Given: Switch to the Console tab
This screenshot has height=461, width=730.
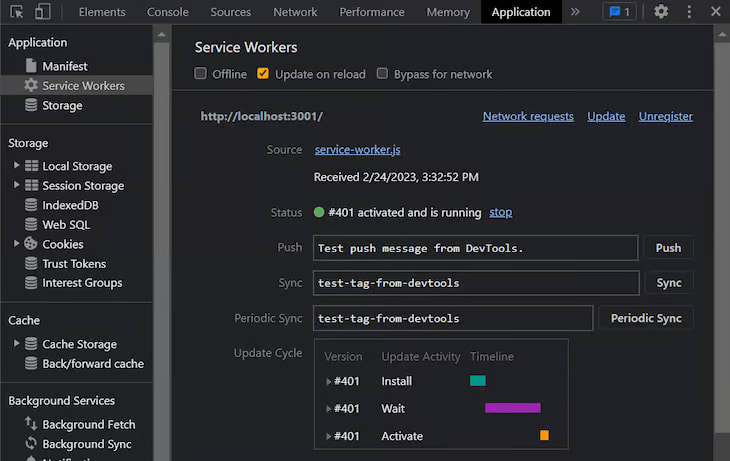Looking at the screenshot, I should pos(168,12).
